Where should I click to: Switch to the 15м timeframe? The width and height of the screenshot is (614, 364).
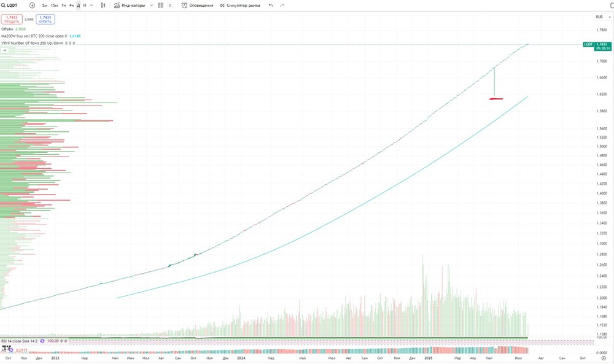(55, 6)
